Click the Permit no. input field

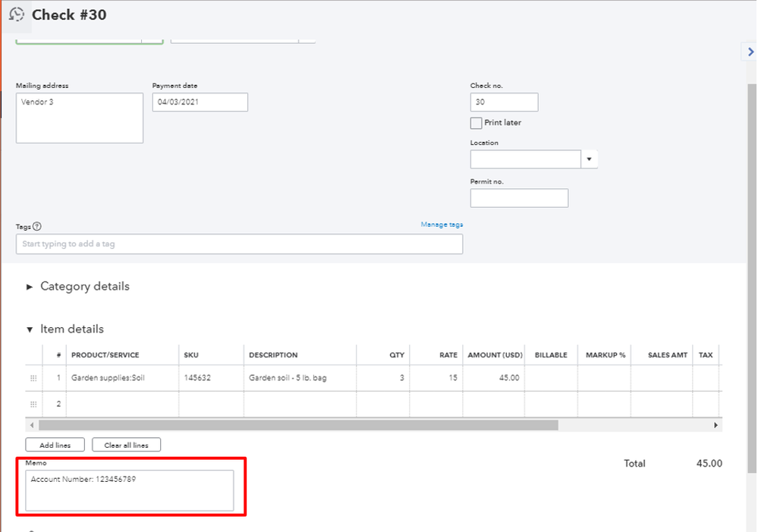519,198
